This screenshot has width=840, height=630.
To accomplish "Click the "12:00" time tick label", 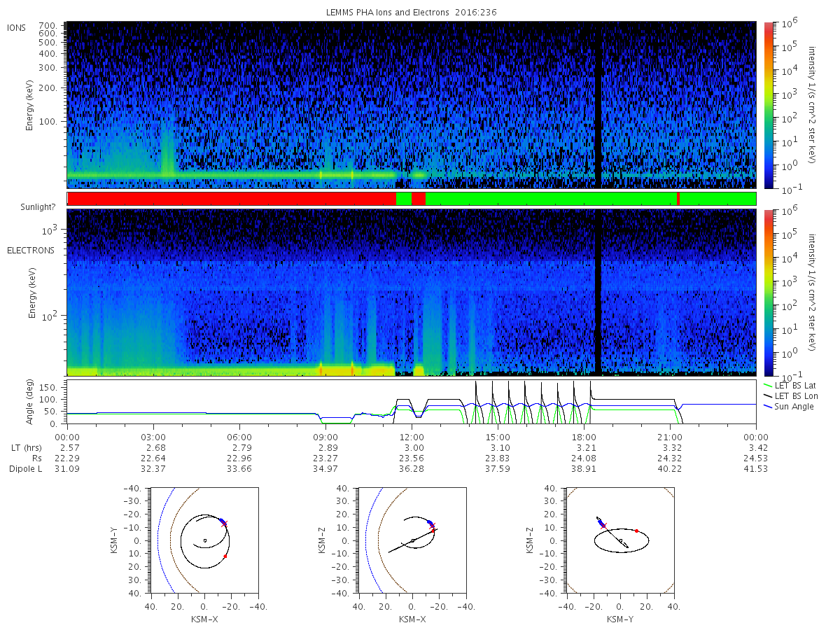I will coord(412,436).
